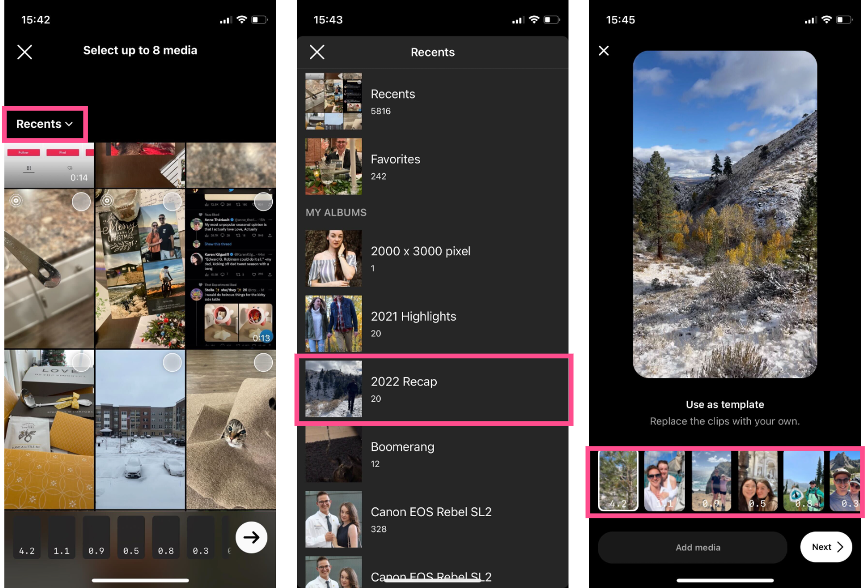
Task: Select the spoon-on-counter photo circle
Action: pos(81,202)
